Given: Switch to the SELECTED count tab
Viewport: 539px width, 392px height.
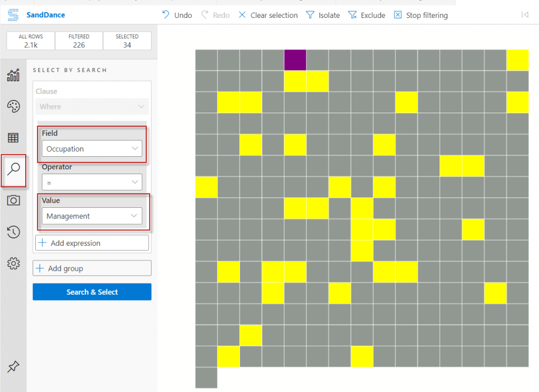Looking at the screenshot, I should click(127, 40).
